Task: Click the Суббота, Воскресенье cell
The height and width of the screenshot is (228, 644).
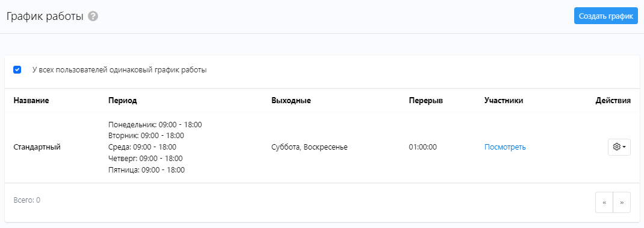Action: click(310, 147)
